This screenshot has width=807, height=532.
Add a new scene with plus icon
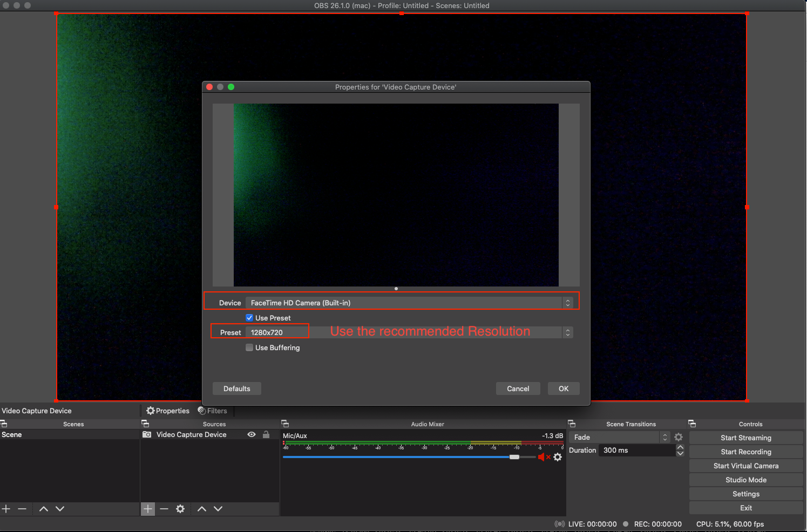[6, 509]
